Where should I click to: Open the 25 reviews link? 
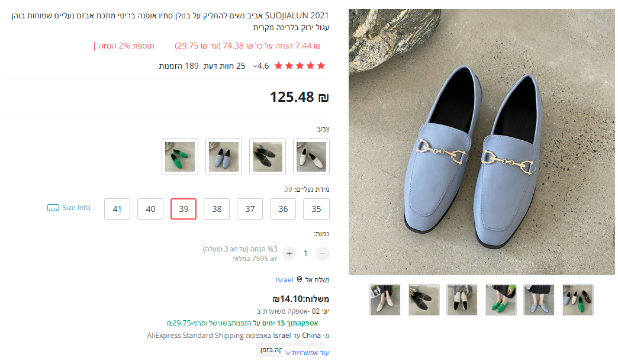tap(224, 66)
